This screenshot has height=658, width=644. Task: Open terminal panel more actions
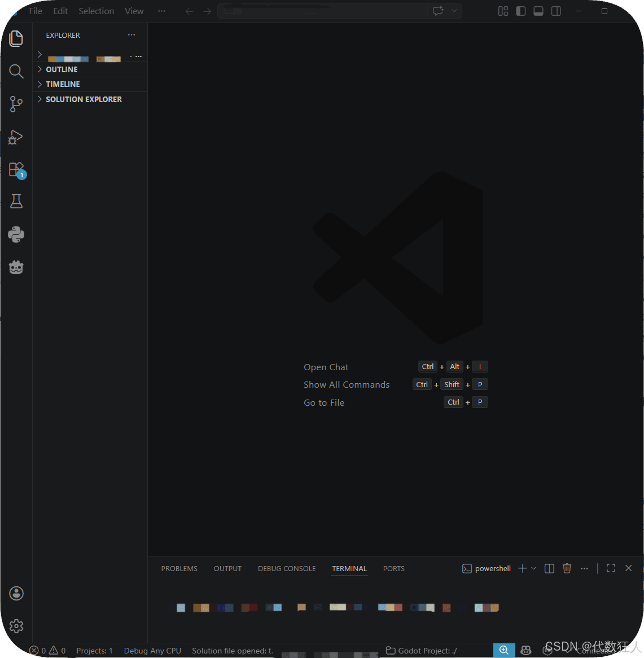point(584,568)
